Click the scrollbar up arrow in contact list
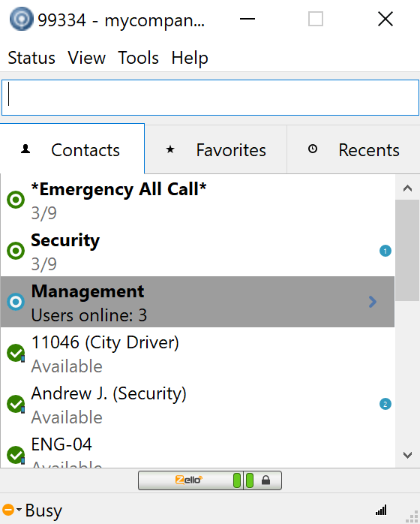 (x=407, y=188)
